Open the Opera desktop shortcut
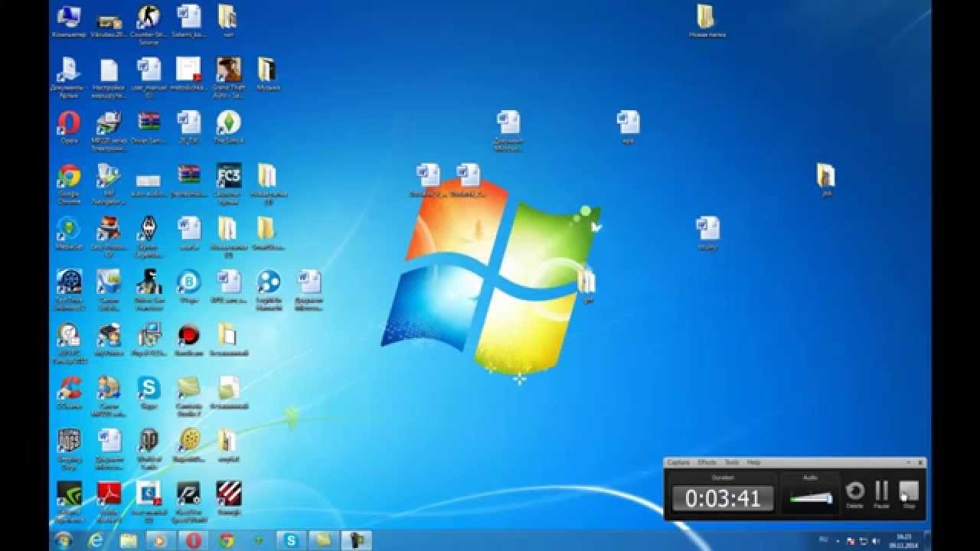Image resolution: width=980 pixels, height=551 pixels. [69, 127]
